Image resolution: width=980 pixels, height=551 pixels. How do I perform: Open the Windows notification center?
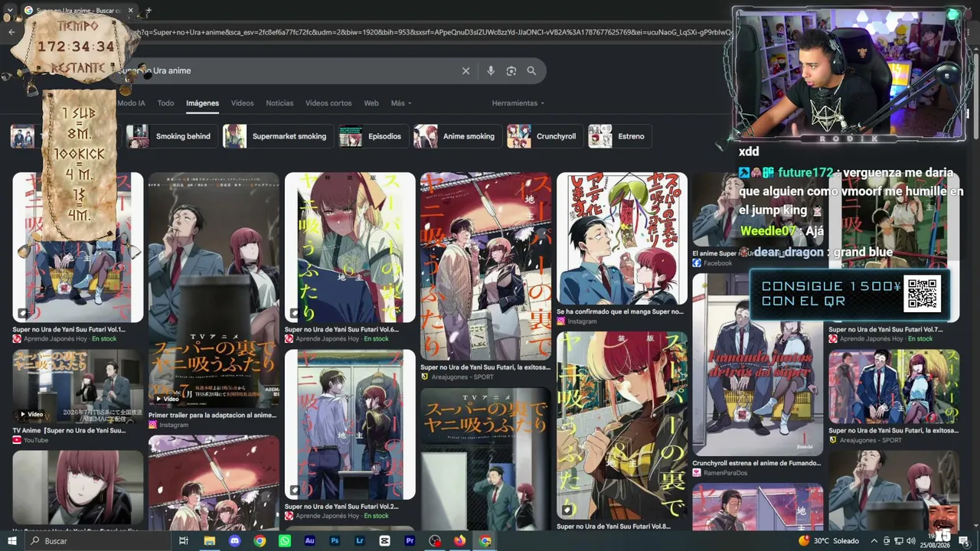(x=963, y=541)
